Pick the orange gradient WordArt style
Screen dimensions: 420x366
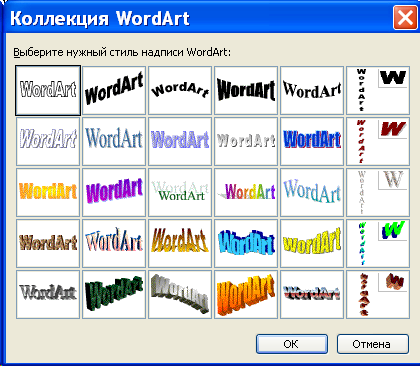point(48,192)
